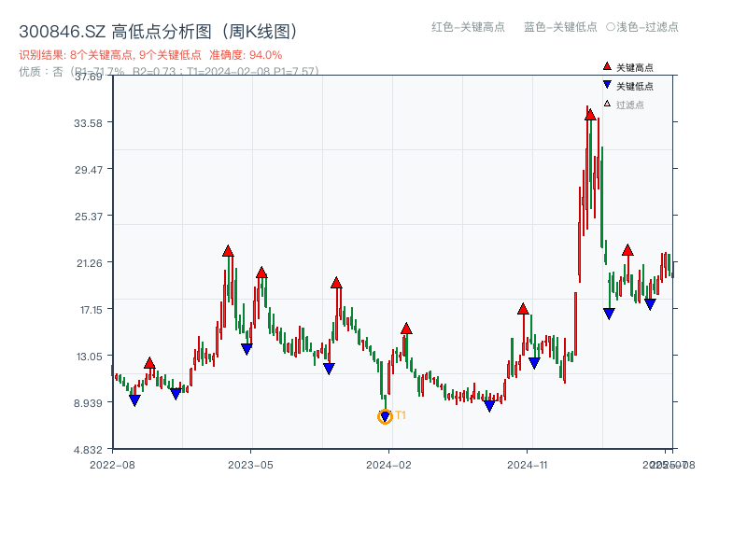Click the red triangle marker at the rightmost peak

click(x=627, y=248)
